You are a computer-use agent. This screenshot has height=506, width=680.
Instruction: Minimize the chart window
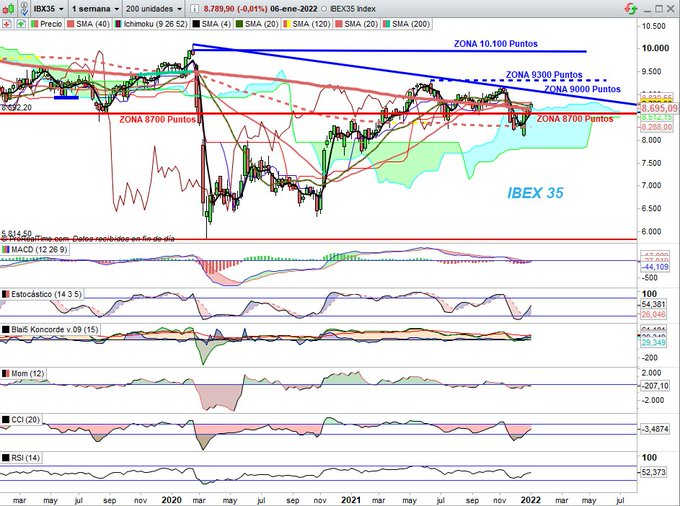pos(647,9)
